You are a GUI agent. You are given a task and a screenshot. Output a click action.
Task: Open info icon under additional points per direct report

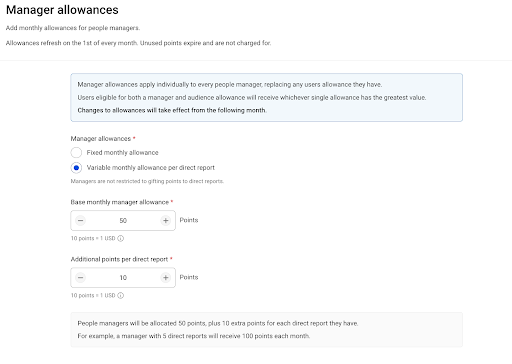click(121, 295)
